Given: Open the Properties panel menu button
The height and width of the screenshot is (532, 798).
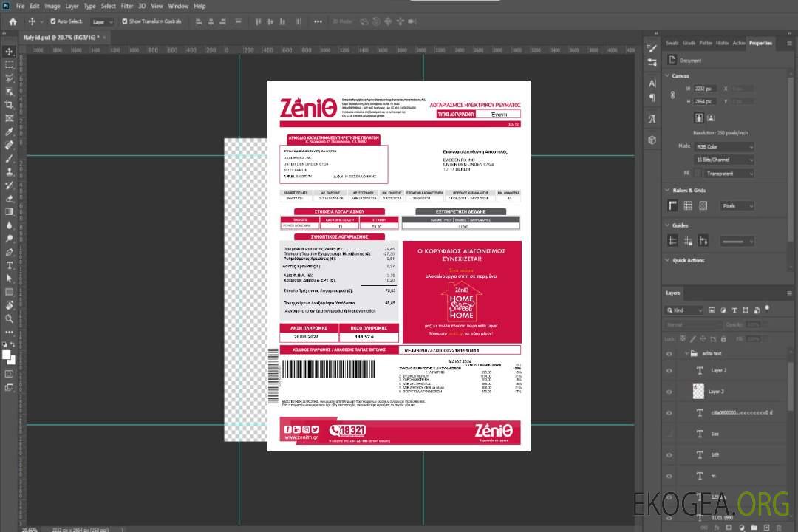Looking at the screenshot, I should pyautogui.click(x=789, y=44).
